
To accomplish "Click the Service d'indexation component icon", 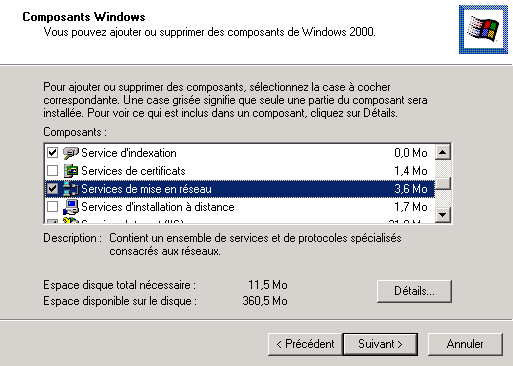I will click(71, 153).
